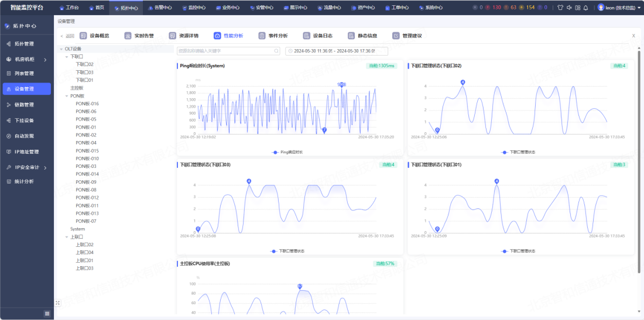Open the layout grid icon in top bar
The image size is (644, 320).
click(577, 8)
